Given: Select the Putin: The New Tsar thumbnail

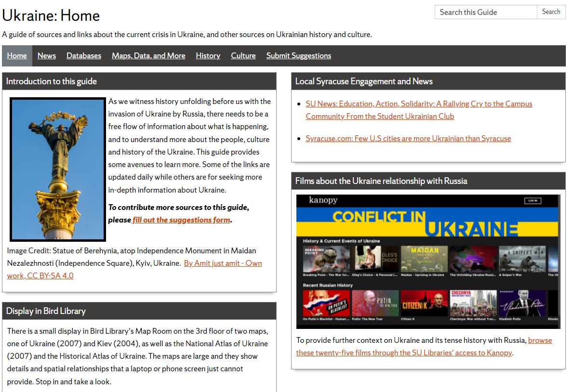Looking at the screenshot, I should click(375, 303).
